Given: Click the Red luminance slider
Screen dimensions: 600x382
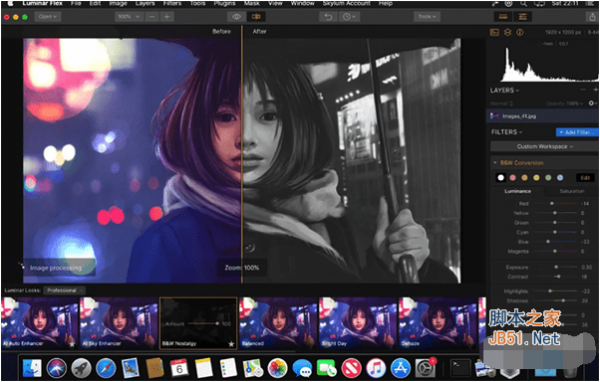Looking at the screenshot, I should (x=555, y=204).
